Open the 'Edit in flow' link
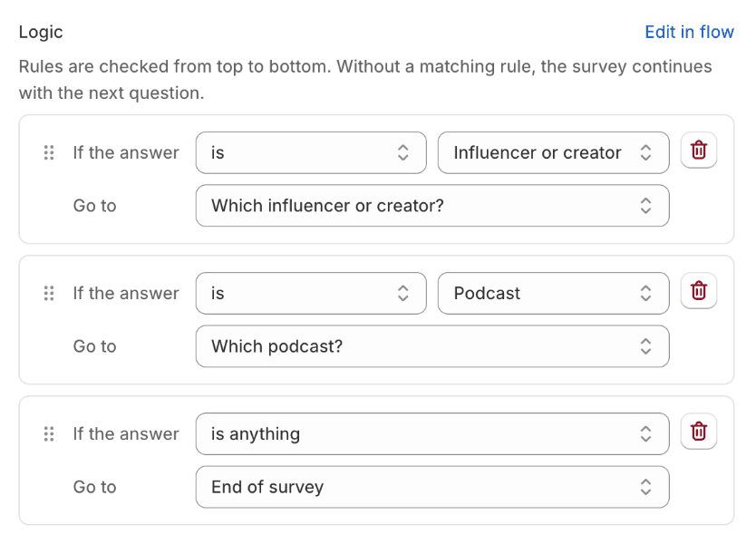This screenshot has height=544, width=756. 690,32
